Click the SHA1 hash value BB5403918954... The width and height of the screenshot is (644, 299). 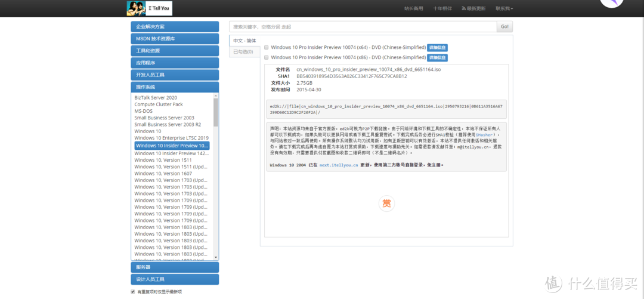tap(352, 76)
